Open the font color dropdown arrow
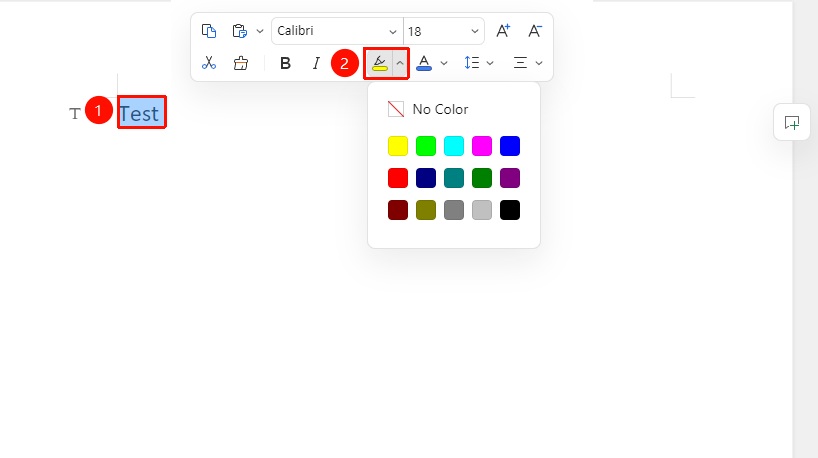Viewport: 818px width, 458px height. [444, 63]
